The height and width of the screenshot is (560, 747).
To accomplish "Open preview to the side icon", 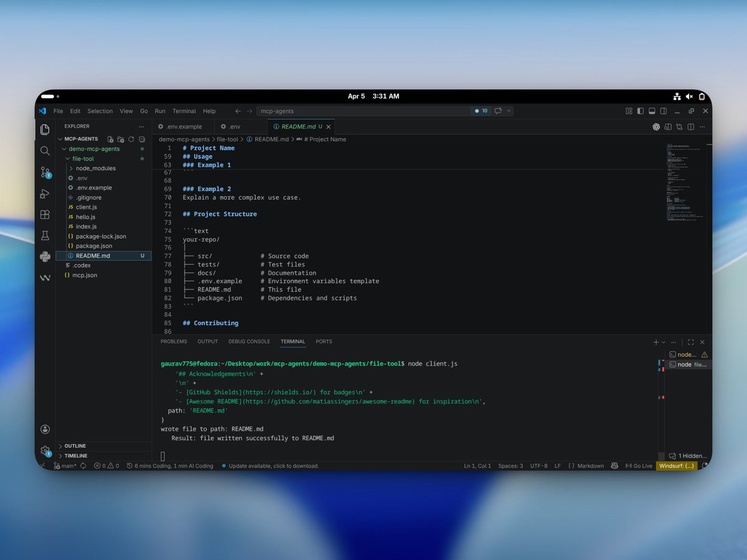I will click(668, 127).
